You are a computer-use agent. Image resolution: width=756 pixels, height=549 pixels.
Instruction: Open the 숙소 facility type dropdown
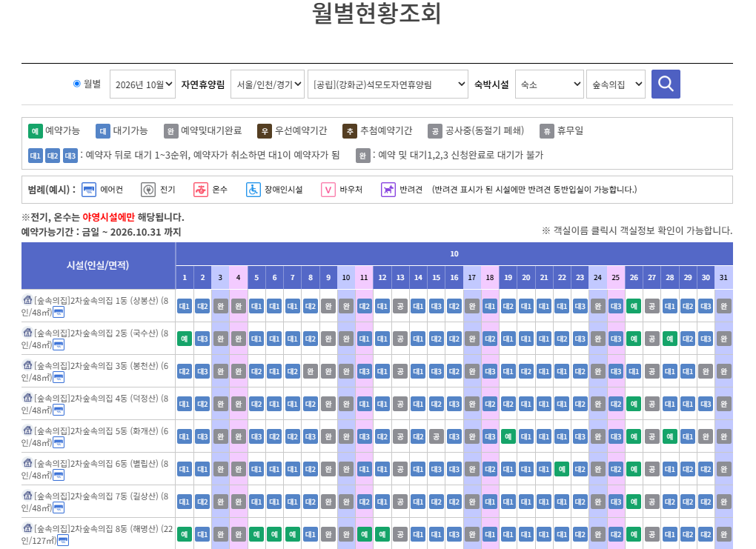[549, 84]
